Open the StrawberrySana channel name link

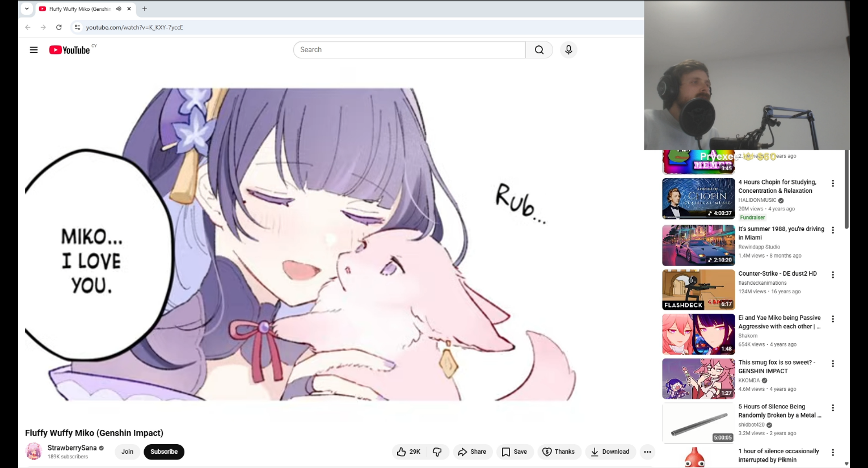coord(72,448)
